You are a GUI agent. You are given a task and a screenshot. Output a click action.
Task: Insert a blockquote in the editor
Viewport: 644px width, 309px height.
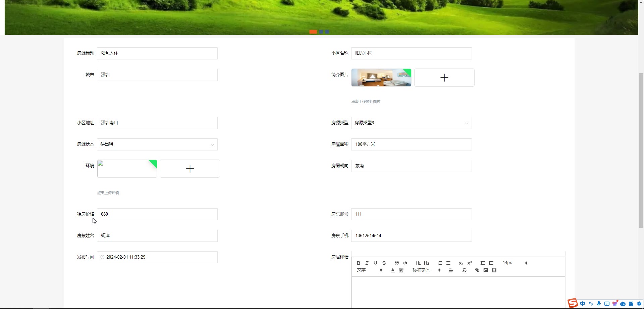coord(397,263)
